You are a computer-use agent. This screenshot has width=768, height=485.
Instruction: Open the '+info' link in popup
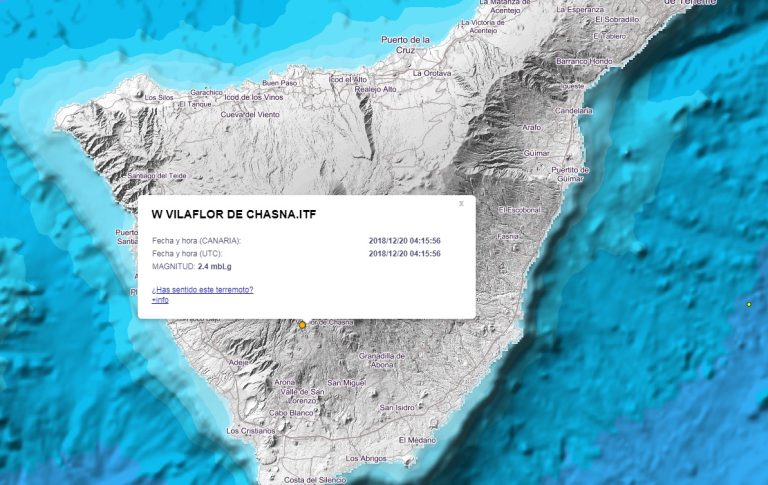[x=160, y=300]
